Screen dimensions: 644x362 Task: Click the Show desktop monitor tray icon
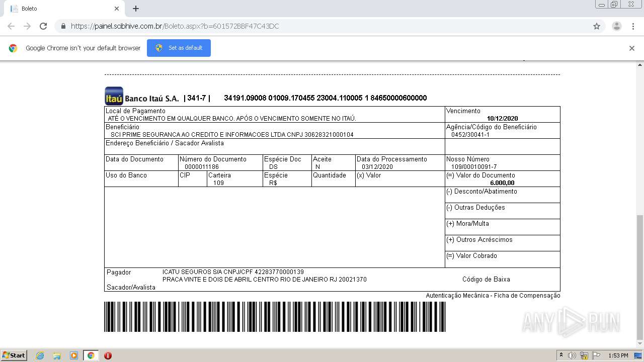638,355
